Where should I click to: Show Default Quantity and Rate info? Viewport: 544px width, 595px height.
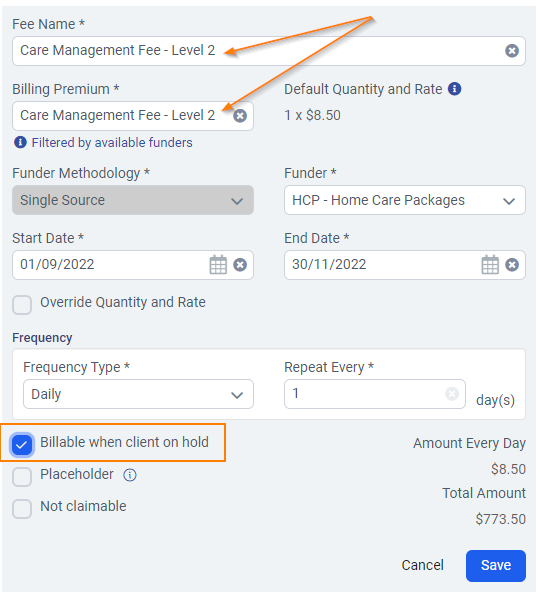(x=454, y=89)
